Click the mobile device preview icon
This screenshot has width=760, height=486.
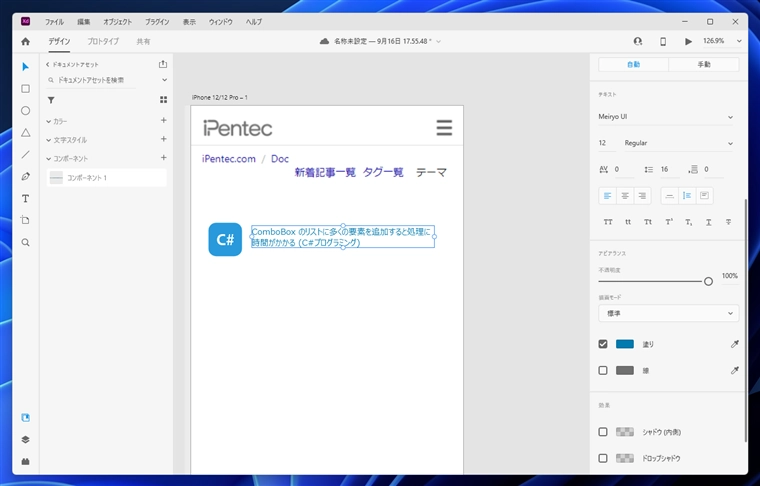pos(663,42)
